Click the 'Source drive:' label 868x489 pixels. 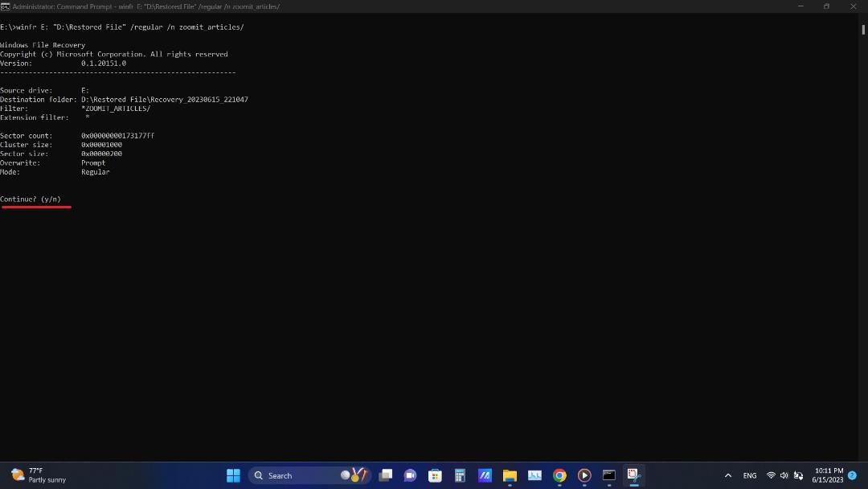coord(26,90)
